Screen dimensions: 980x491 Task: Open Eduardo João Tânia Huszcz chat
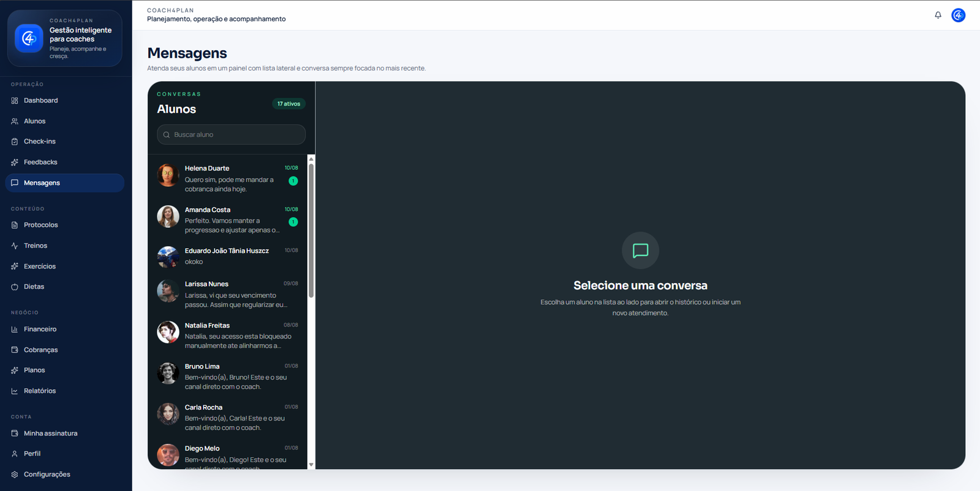coord(228,256)
